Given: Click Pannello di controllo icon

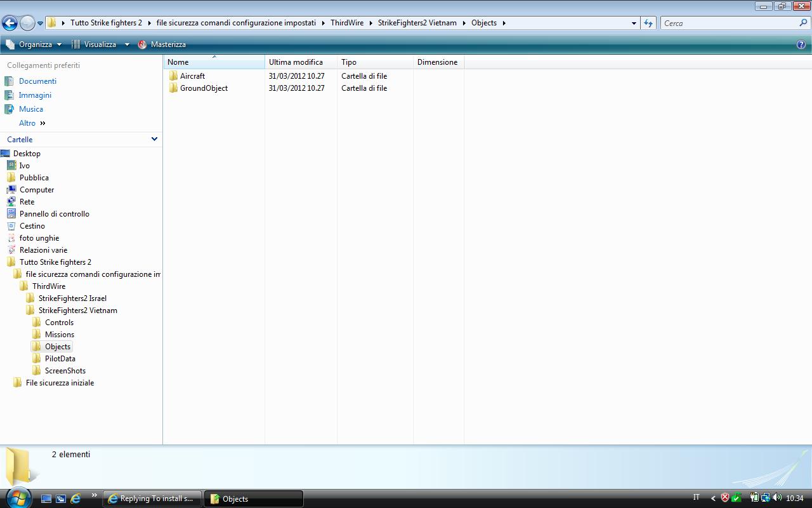Looking at the screenshot, I should (x=11, y=214).
